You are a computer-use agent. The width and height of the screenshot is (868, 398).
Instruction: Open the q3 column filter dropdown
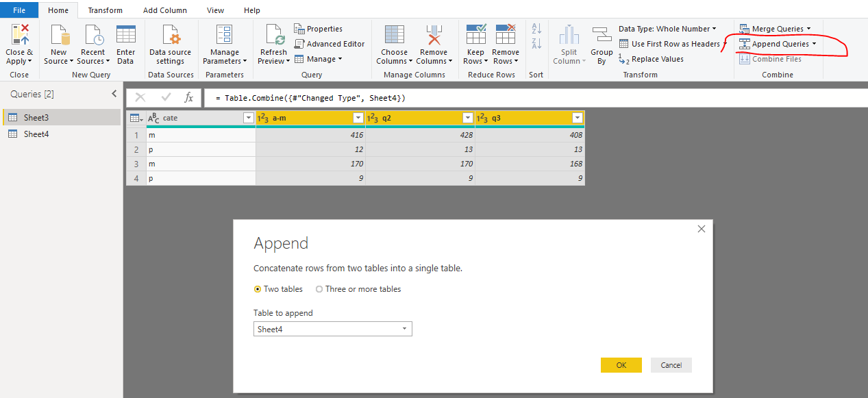tap(578, 118)
